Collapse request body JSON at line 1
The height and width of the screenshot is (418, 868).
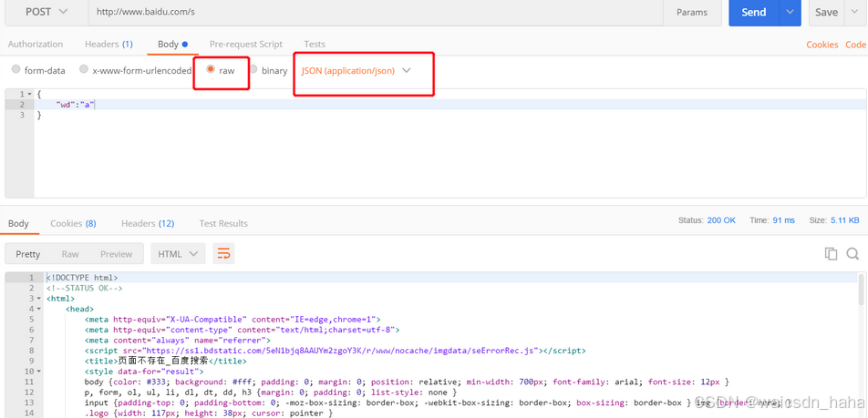(x=29, y=95)
